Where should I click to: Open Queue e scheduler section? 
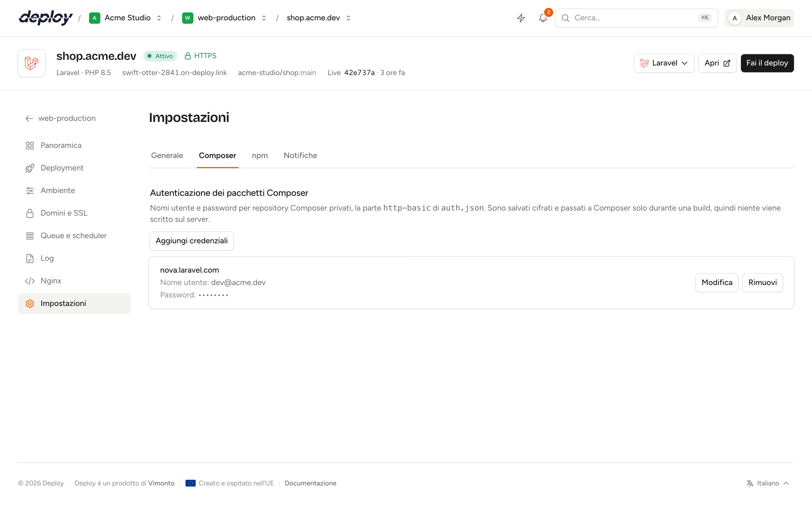(x=74, y=236)
